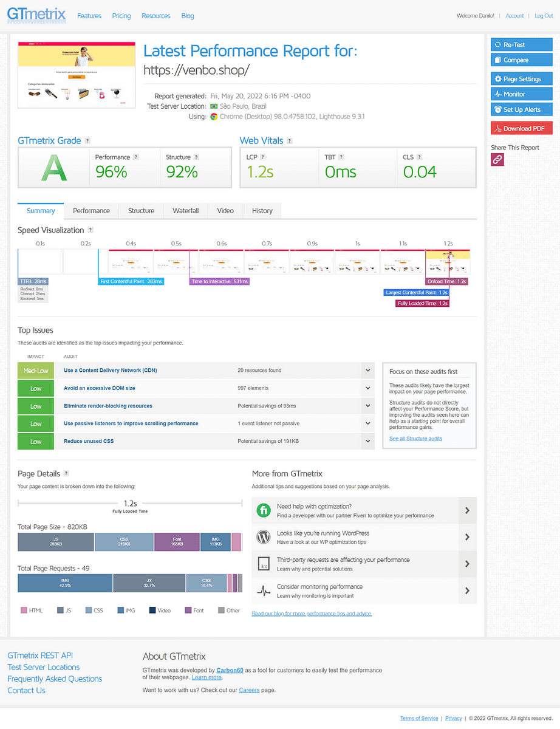This screenshot has height=729, width=560.
Task: Open Page Settings
Action: [522, 79]
